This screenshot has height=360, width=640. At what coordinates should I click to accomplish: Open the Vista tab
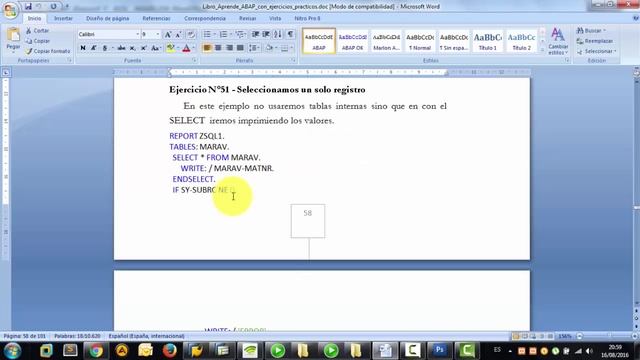275,18
